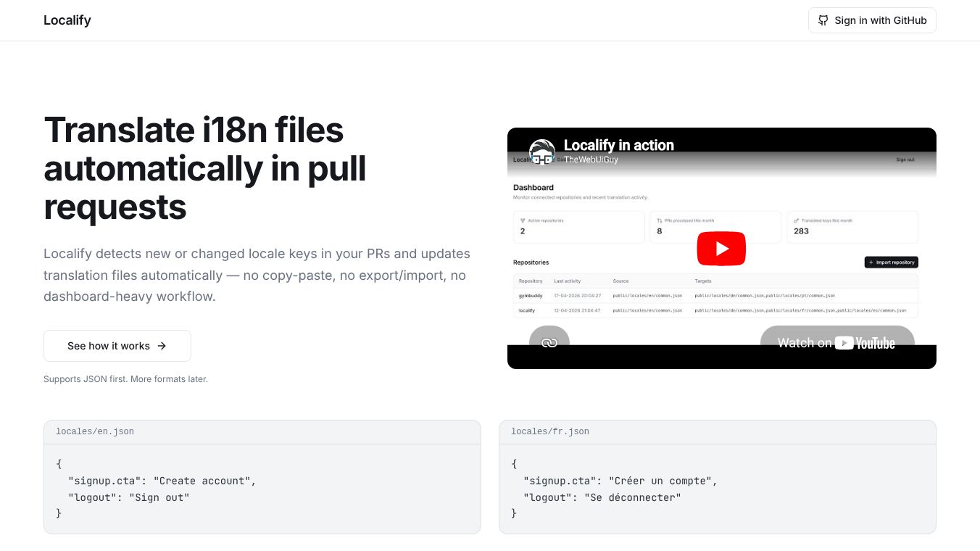
Task: Open See how it works button
Action: [117, 346]
